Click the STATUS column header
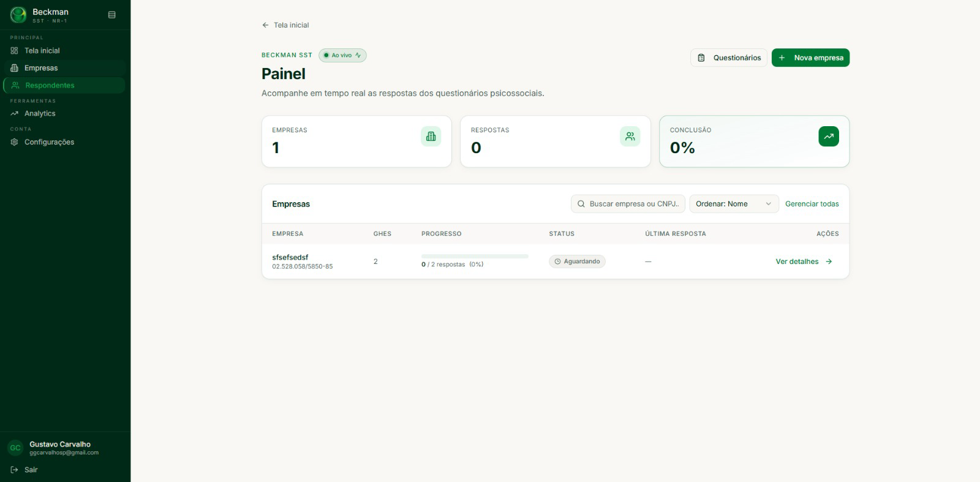 tap(562, 234)
